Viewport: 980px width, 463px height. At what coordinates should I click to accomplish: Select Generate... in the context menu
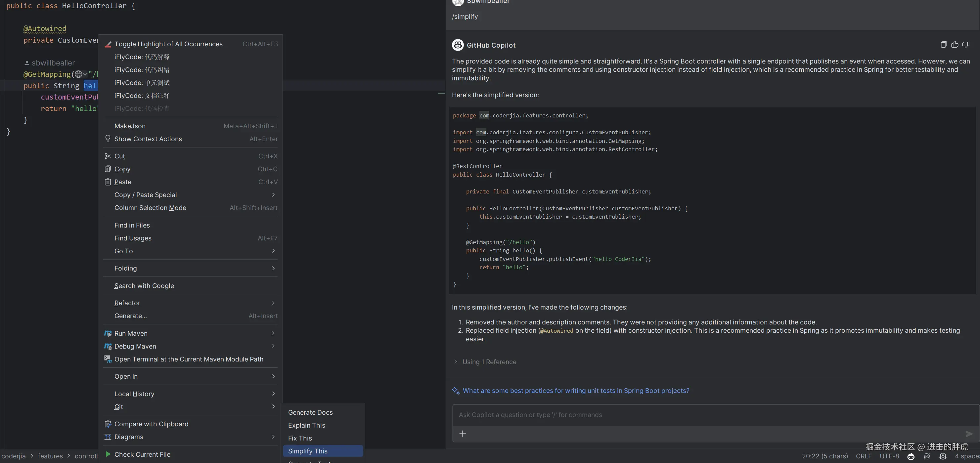(190, 316)
